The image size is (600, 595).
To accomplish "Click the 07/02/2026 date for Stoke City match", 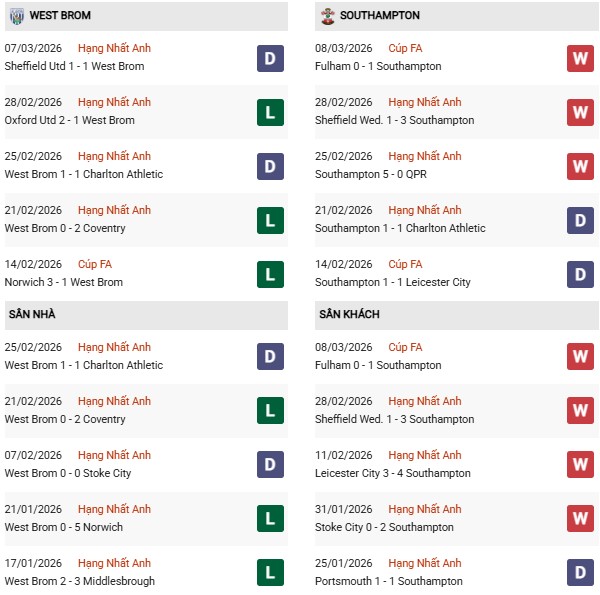I will click(x=33, y=456).
